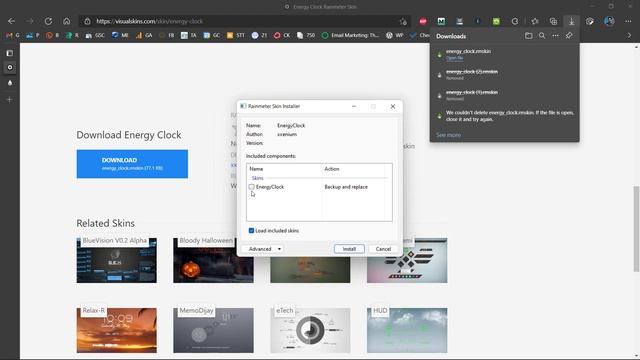Uncheck Load included skins checkbox
Viewport: 640px width, 360px height.
point(251,231)
